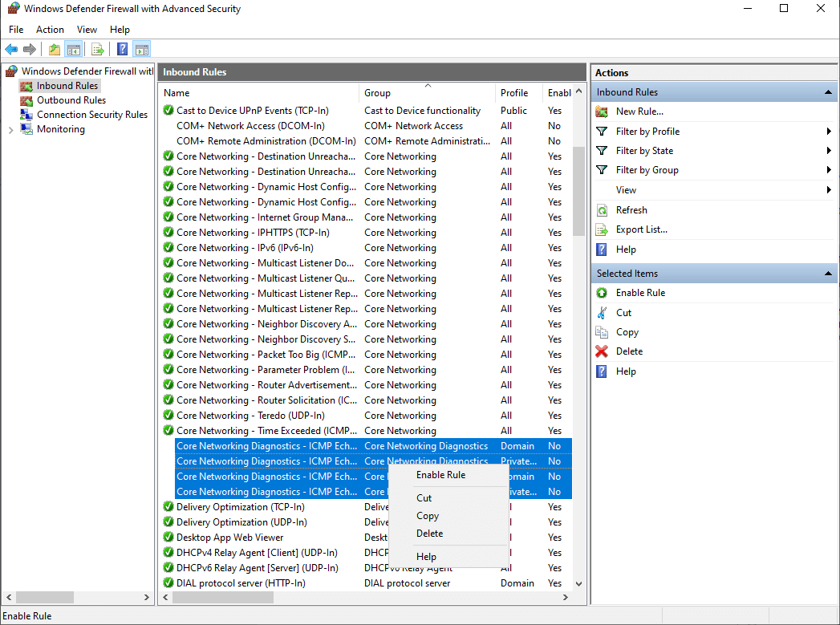Click the Export List icon in Actions pane

click(602, 229)
